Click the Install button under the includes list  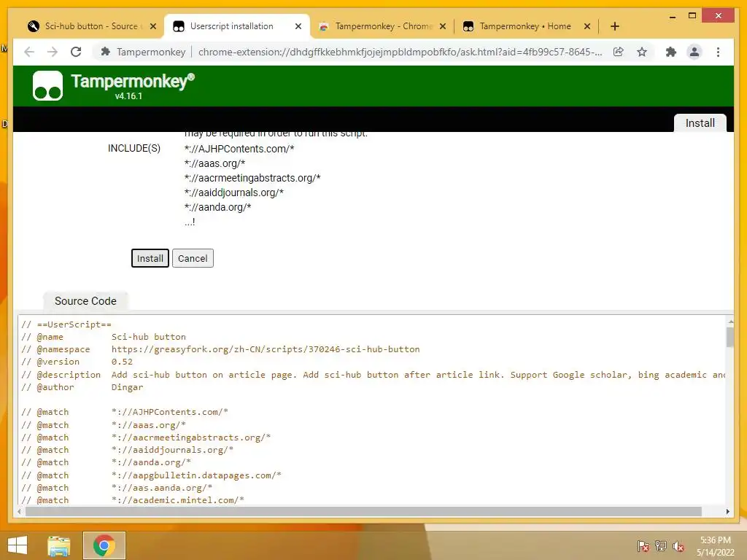click(x=150, y=258)
